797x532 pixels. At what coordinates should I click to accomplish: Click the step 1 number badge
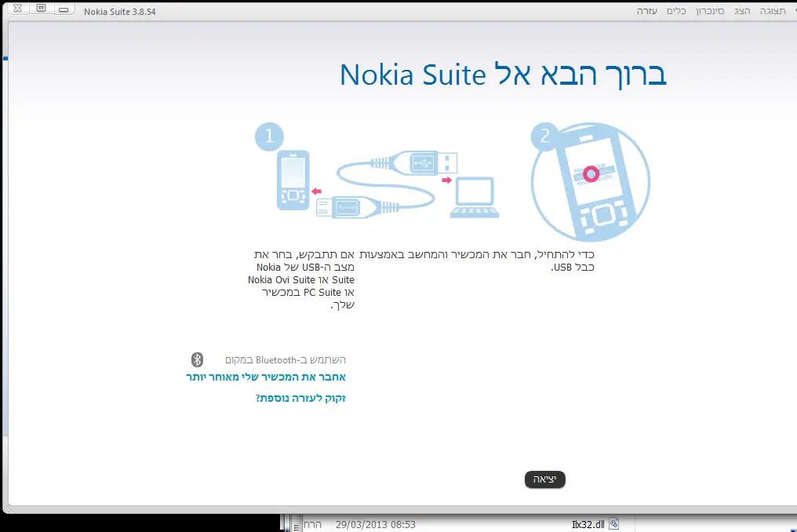pos(268,137)
